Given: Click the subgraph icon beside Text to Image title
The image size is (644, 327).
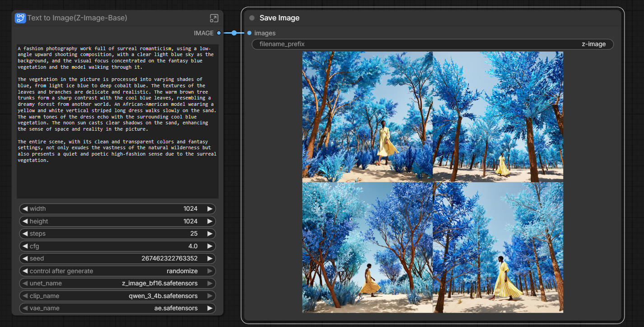Looking at the screenshot, I should click(x=20, y=18).
